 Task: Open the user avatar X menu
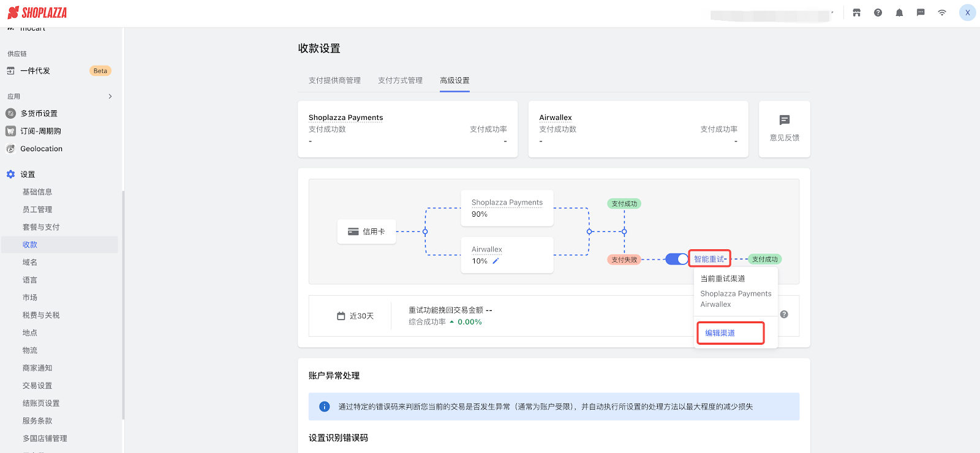coord(968,13)
